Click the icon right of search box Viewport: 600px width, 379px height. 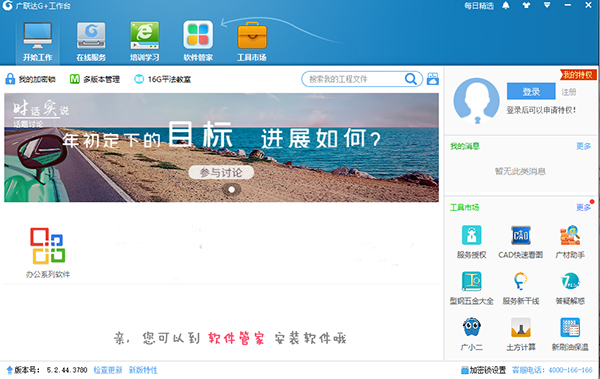[433, 79]
